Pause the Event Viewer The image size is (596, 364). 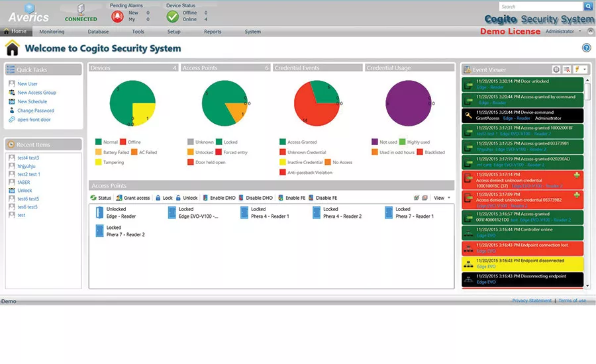pos(556,69)
